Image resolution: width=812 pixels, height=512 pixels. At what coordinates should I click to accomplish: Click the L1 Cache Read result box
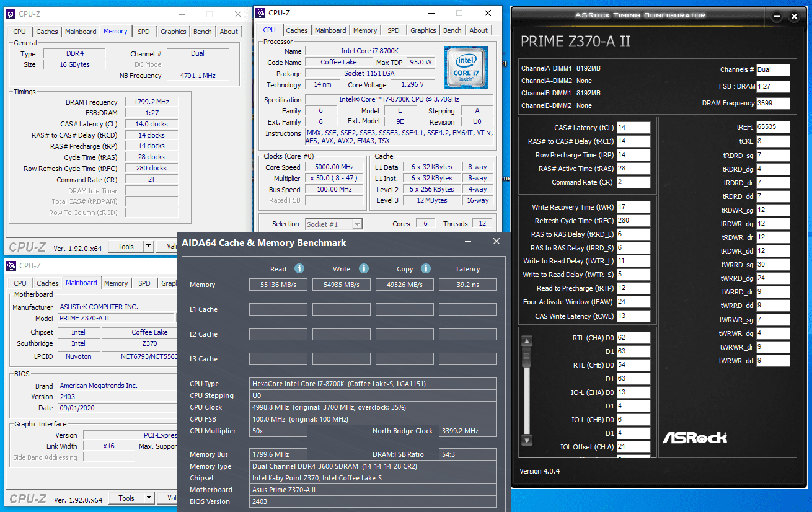click(278, 309)
